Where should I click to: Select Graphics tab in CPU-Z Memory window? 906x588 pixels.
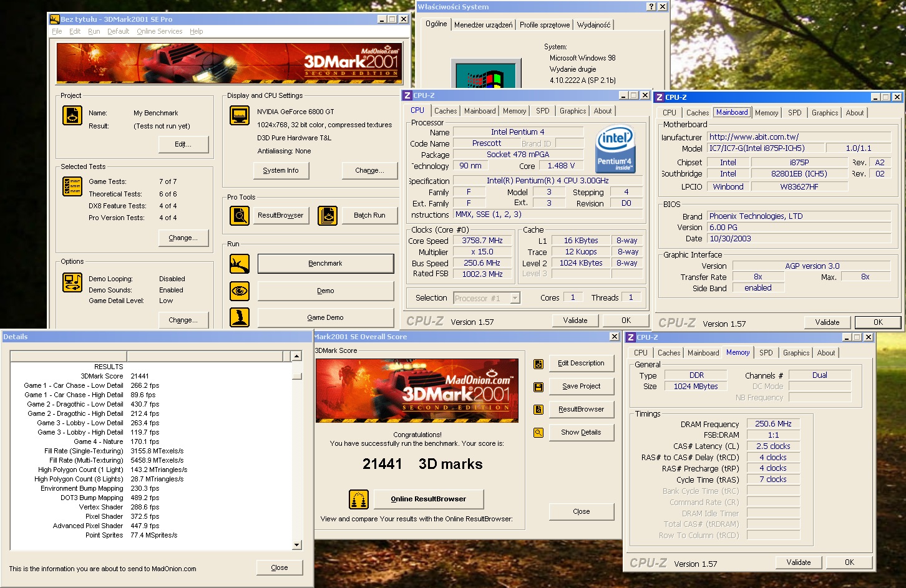(796, 353)
